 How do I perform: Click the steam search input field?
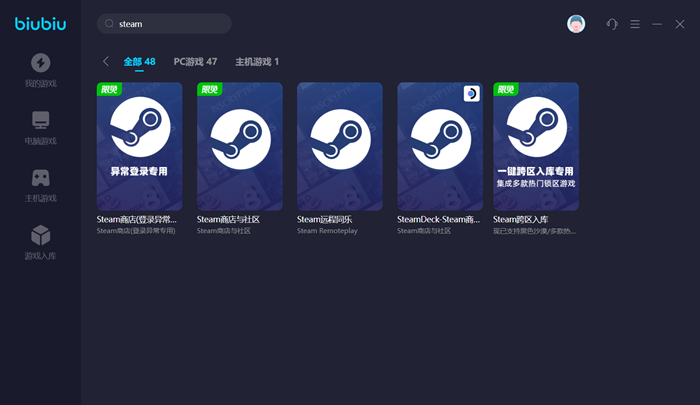coord(170,23)
